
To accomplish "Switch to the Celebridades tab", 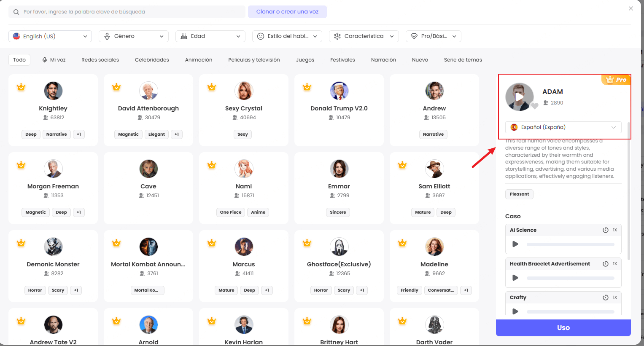I will [152, 60].
